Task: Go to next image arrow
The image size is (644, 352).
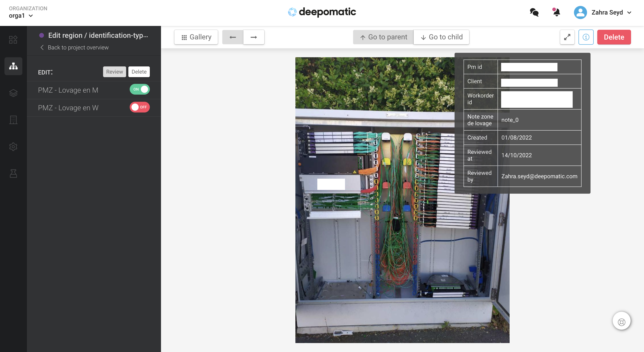Action: click(254, 37)
